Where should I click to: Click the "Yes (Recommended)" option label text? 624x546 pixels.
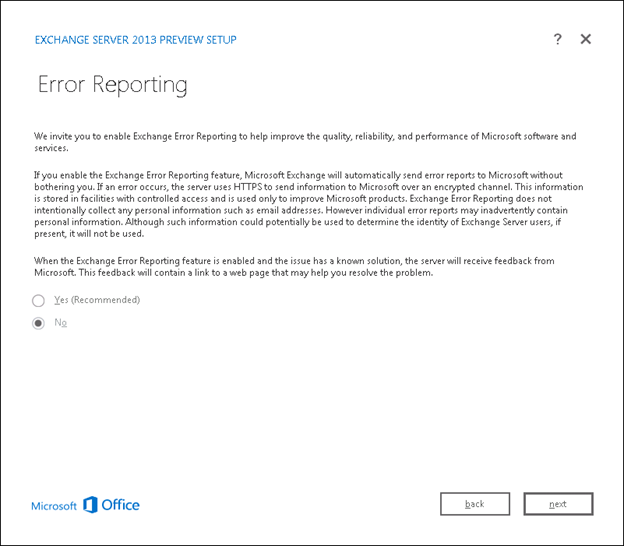[97, 300]
